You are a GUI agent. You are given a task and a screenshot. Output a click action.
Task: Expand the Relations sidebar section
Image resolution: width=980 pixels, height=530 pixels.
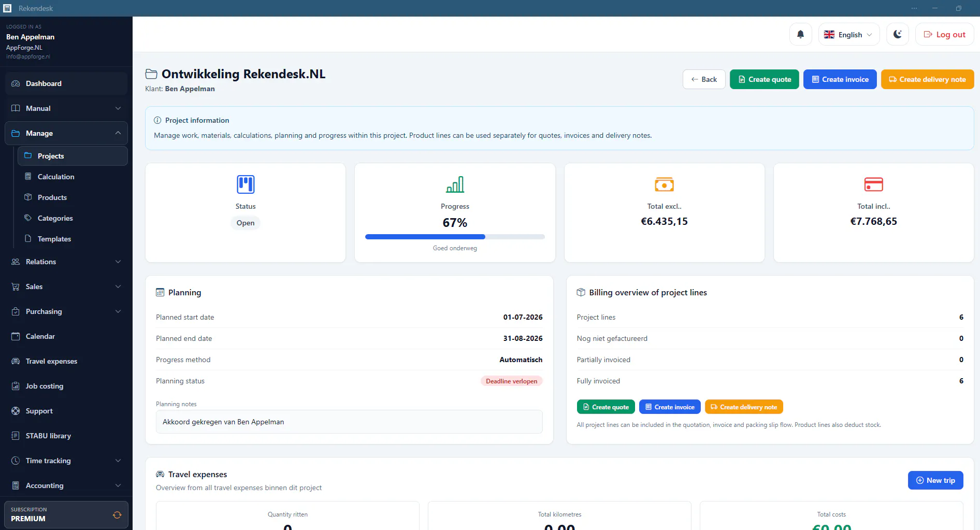click(x=66, y=262)
